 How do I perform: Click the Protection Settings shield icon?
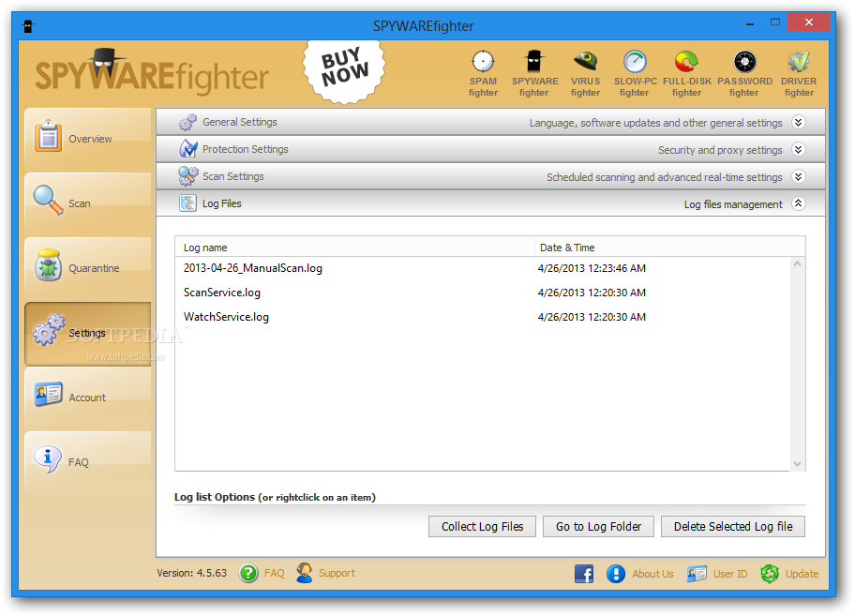click(188, 149)
